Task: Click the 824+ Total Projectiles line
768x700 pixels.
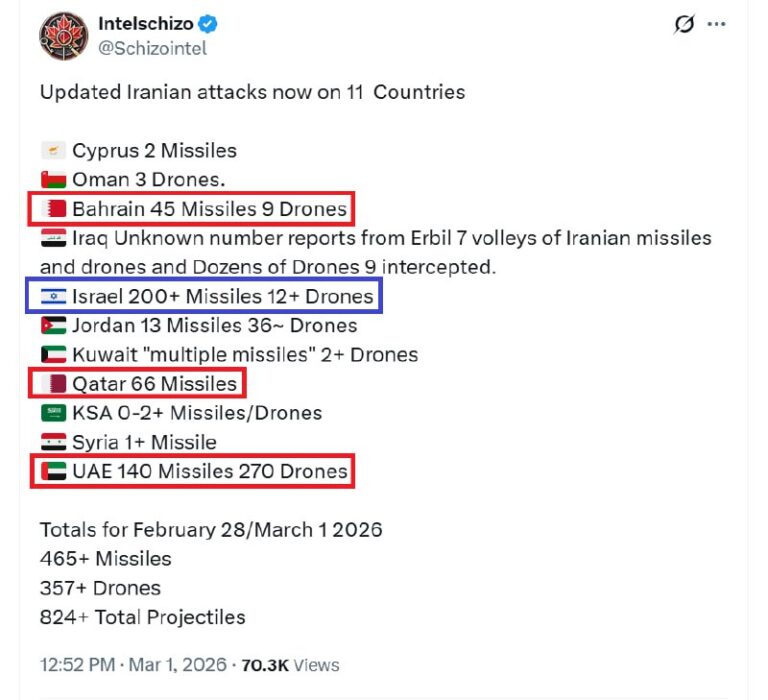Action: tap(142, 617)
